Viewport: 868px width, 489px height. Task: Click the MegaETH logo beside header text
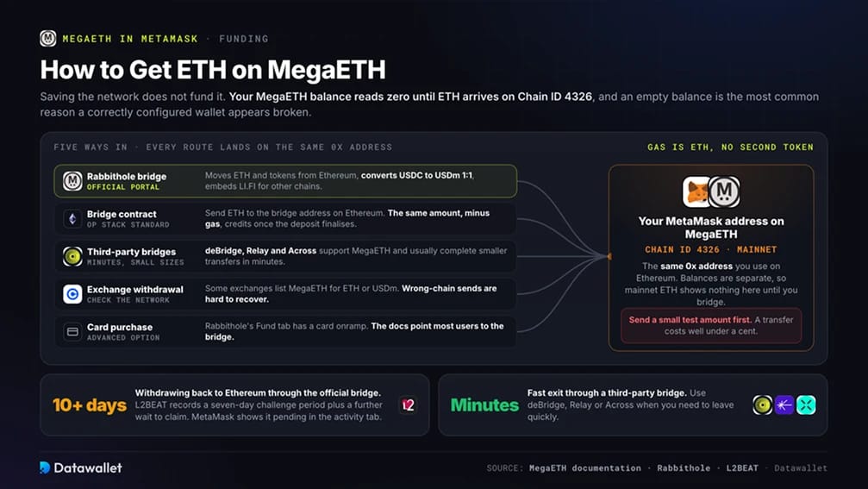tap(48, 38)
